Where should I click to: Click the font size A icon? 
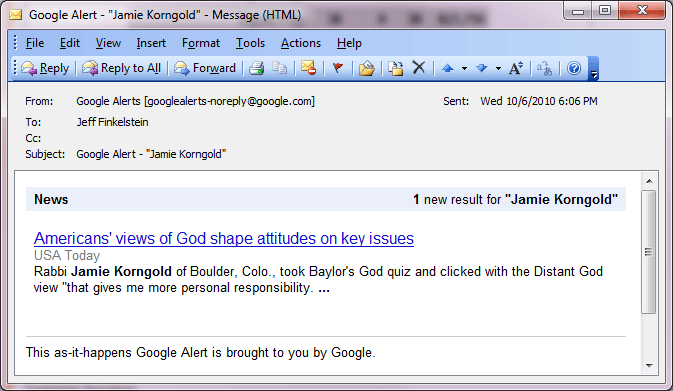point(515,68)
